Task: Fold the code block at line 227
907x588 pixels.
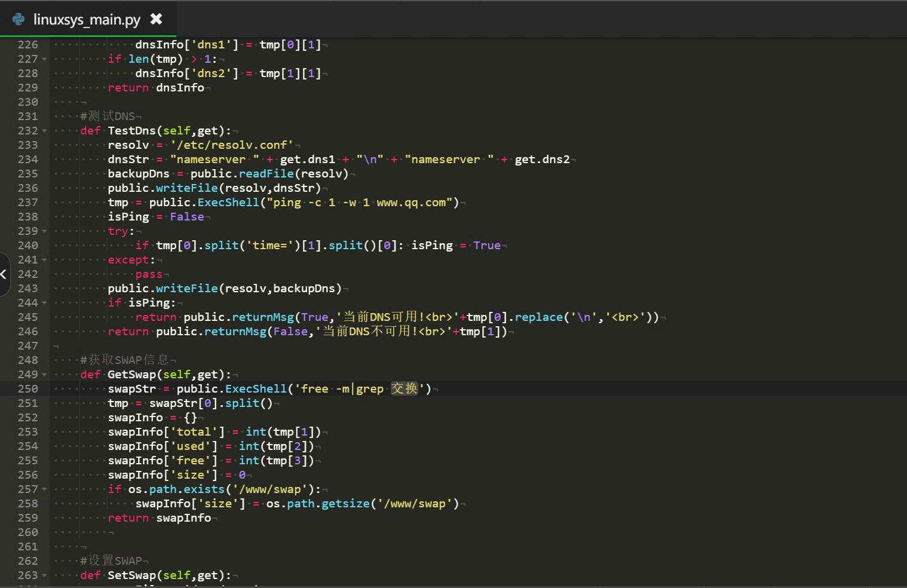Action: coord(45,59)
